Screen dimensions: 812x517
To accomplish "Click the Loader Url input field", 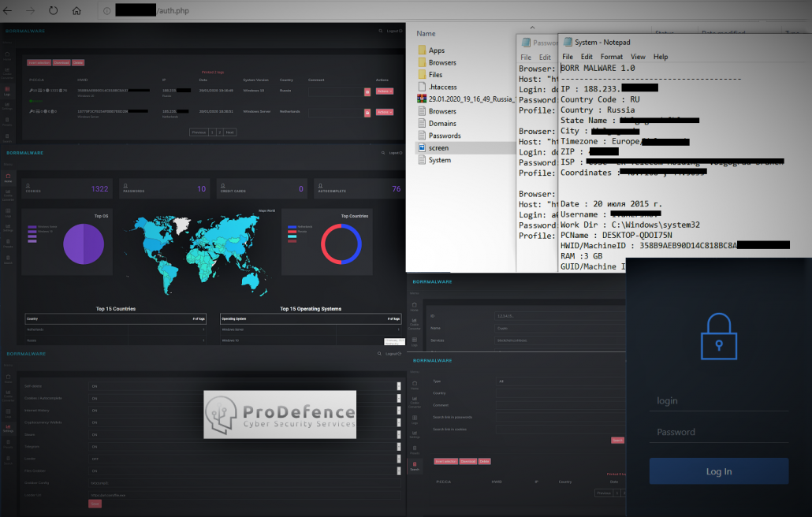I will 245,495.
